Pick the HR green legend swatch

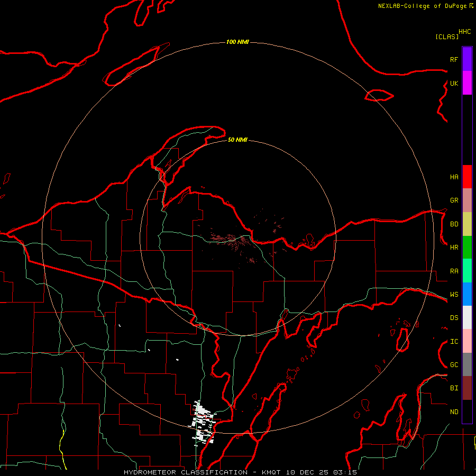point(467,248)
